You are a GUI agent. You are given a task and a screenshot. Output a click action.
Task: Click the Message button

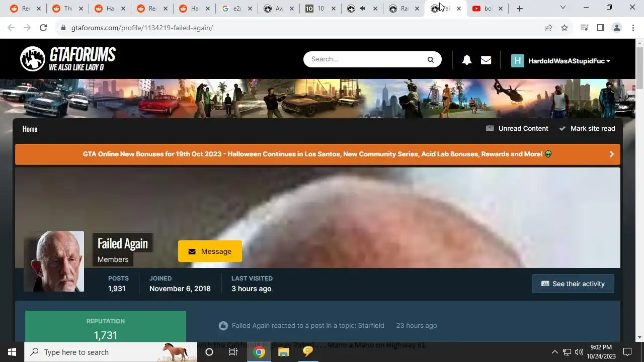(x=210, y=251)
